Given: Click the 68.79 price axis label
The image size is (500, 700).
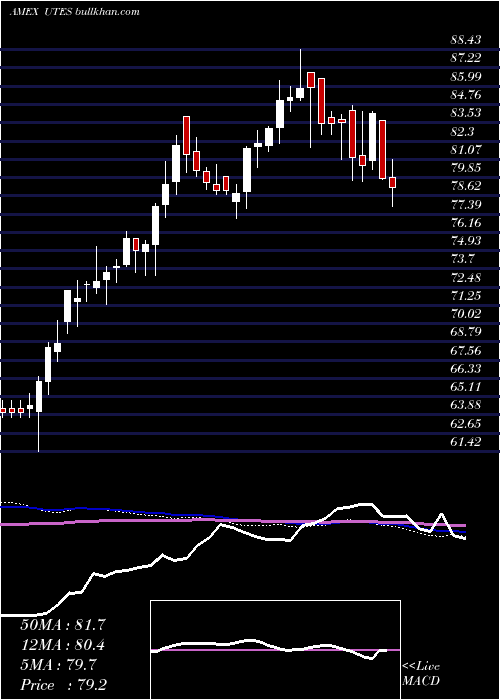Looking at the screenshot, I should click(x=466, y=332).
